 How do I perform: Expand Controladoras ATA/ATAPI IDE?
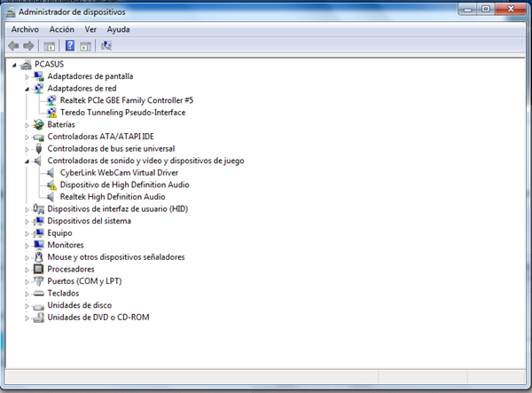[x=27, y=138]
